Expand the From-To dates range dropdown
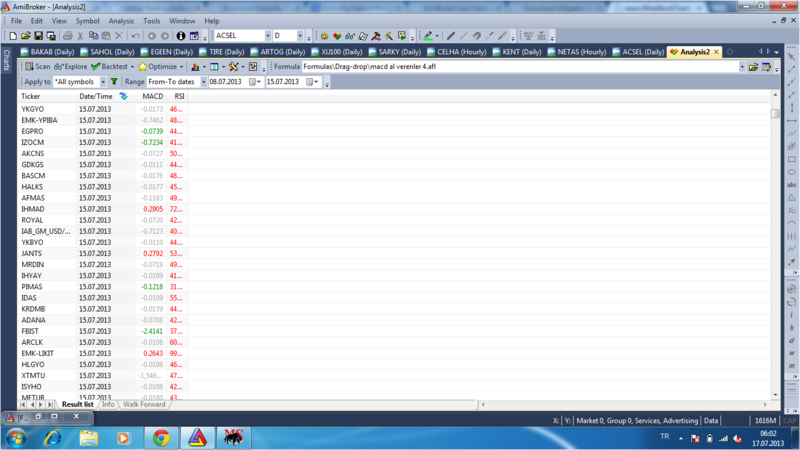Viewport: 800px width, 450px height. click(203, 82)
